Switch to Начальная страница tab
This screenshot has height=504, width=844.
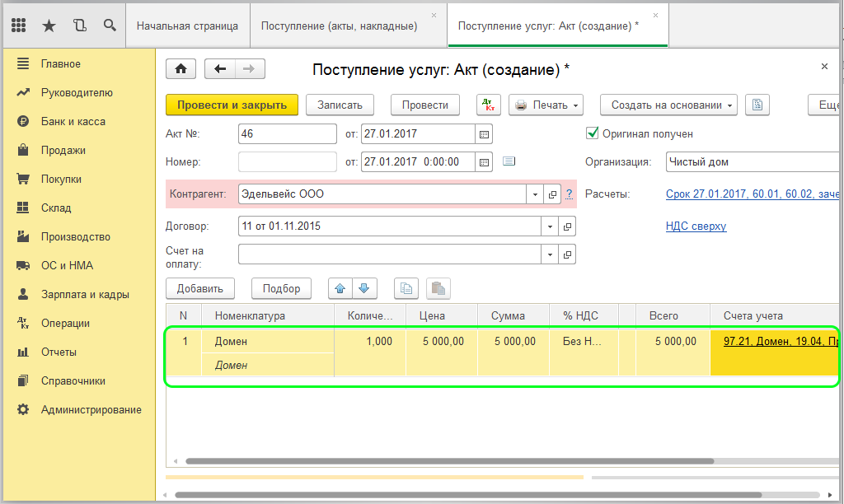tap(187, 26)
